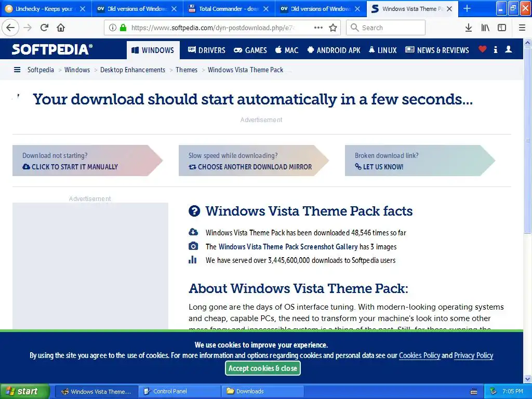Click the Windows Vista Theme taskbar button
Screen dimensions: 532x399
pos(96,391)
